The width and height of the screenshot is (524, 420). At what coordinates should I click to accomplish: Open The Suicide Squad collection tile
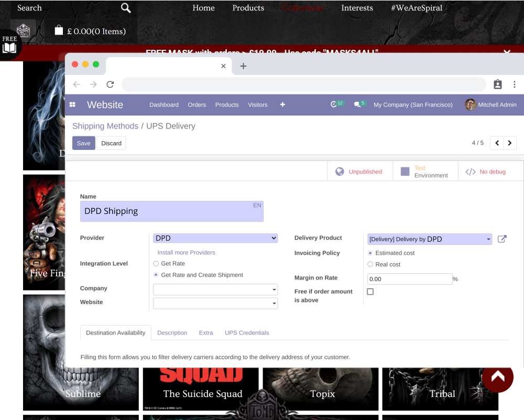201,389
